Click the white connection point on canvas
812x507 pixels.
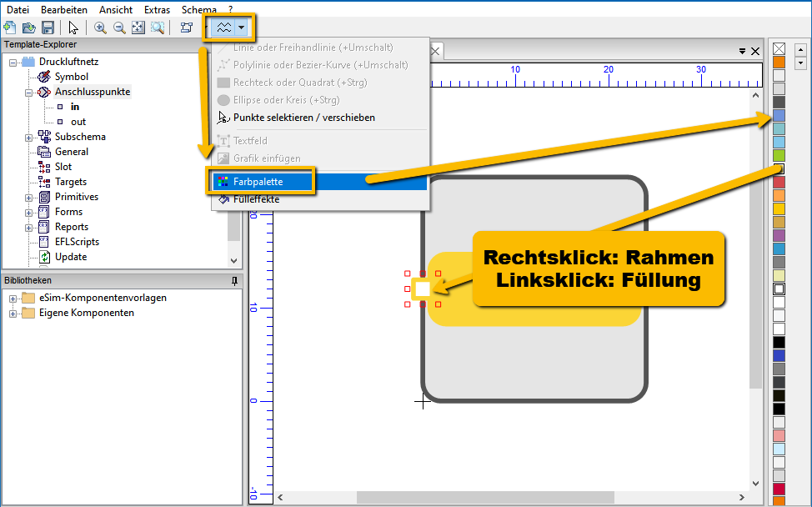point(423,289)
